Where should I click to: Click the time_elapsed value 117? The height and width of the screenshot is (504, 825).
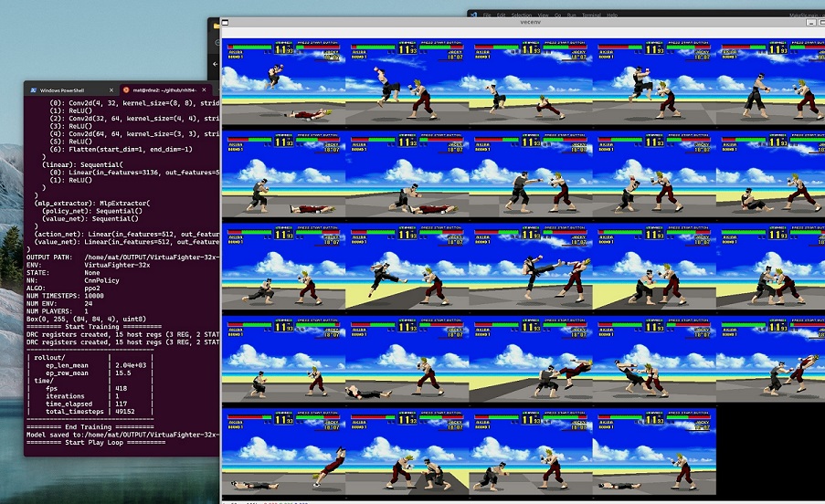(x=121, y=404)
